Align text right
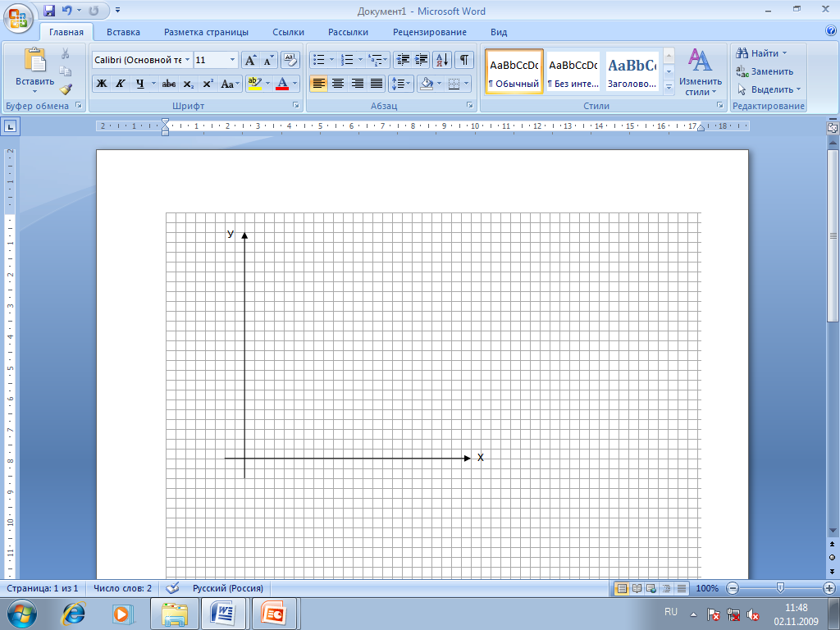The image size is (840, 630). [358, 84]
